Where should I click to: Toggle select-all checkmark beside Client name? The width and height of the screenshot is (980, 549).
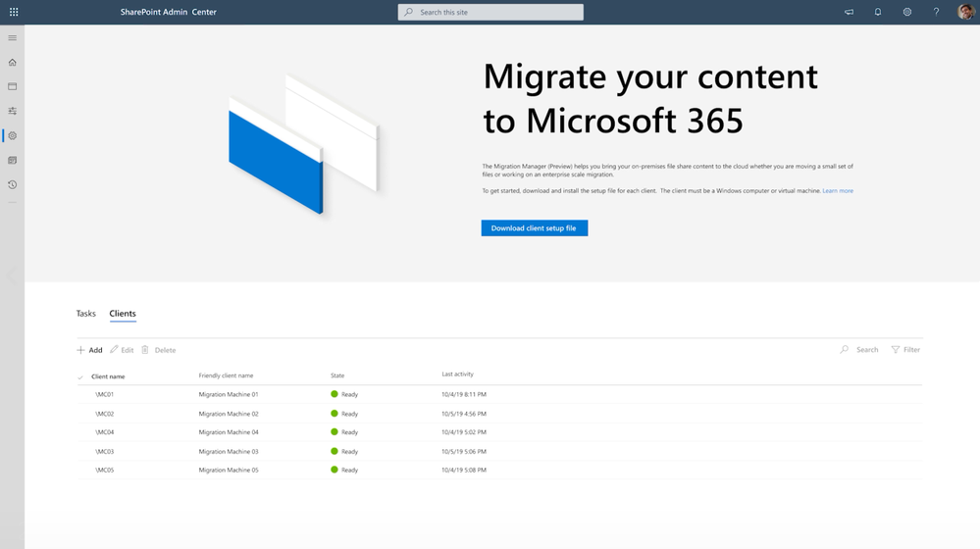click(x=80, y=376)
